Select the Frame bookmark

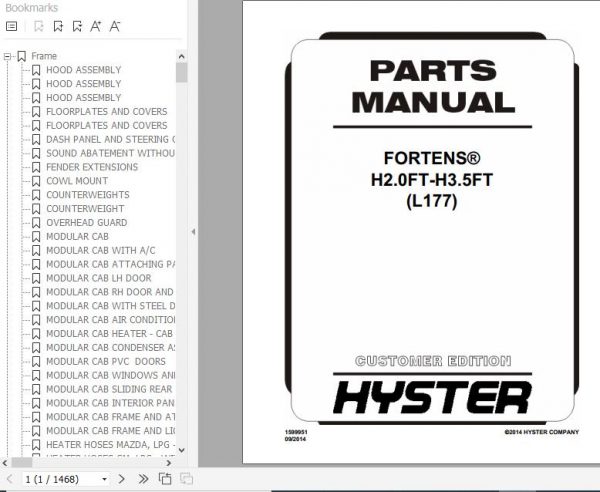click(x=44, y=56)
